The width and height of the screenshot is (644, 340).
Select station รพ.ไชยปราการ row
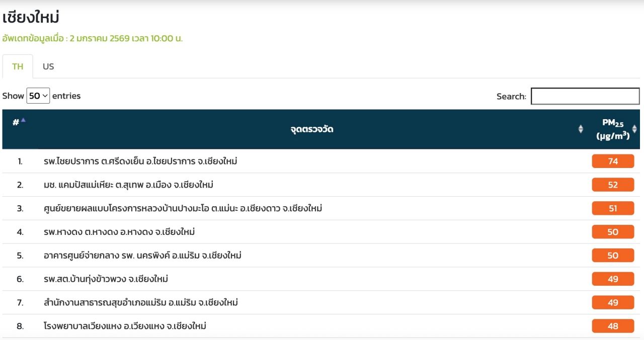click(x=140, y=161)
